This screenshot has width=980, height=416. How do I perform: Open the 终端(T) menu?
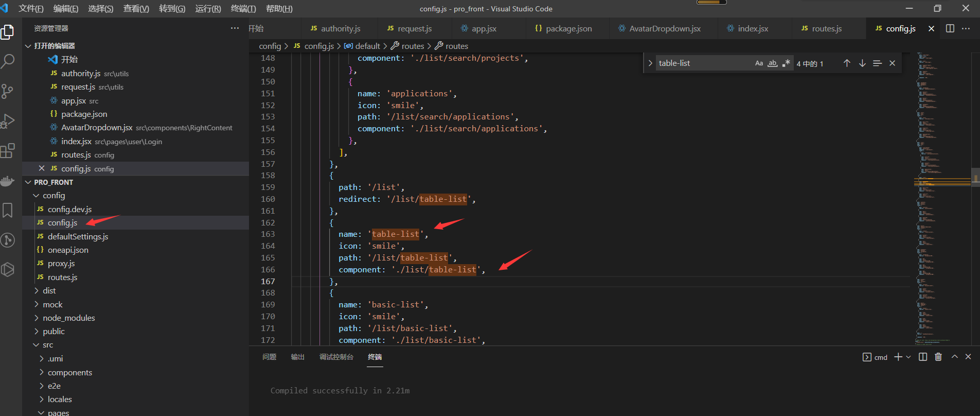243,9
